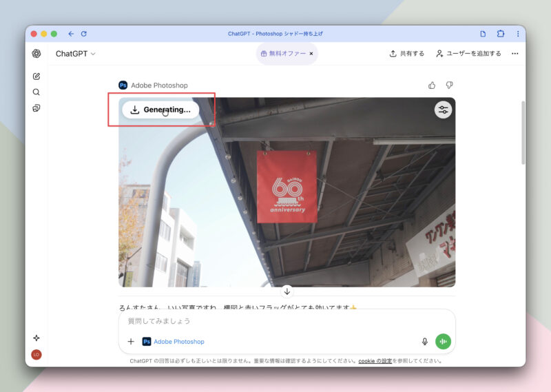Click the sparkle icon at the sidebar bottom
The height and width of the screenshot is (392, 551).
pyautogui.click(x=37, y=338)
